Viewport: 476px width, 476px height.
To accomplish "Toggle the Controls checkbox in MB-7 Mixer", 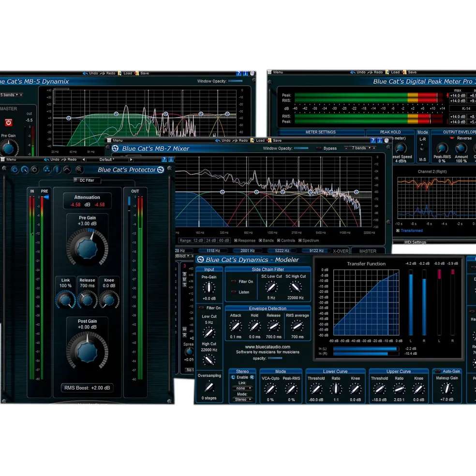I will click(279, 241).
